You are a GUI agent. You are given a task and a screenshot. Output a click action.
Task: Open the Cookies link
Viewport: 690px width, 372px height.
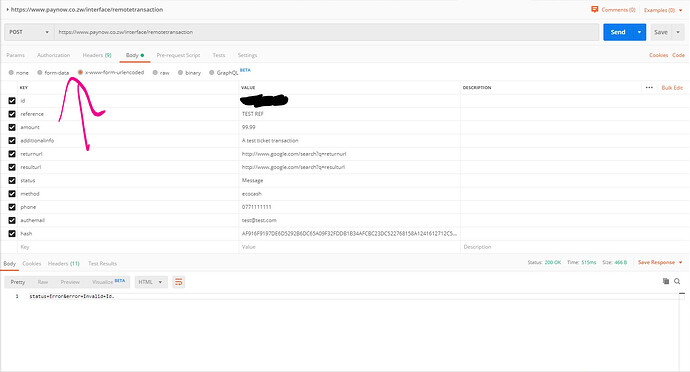click(658, 55)
